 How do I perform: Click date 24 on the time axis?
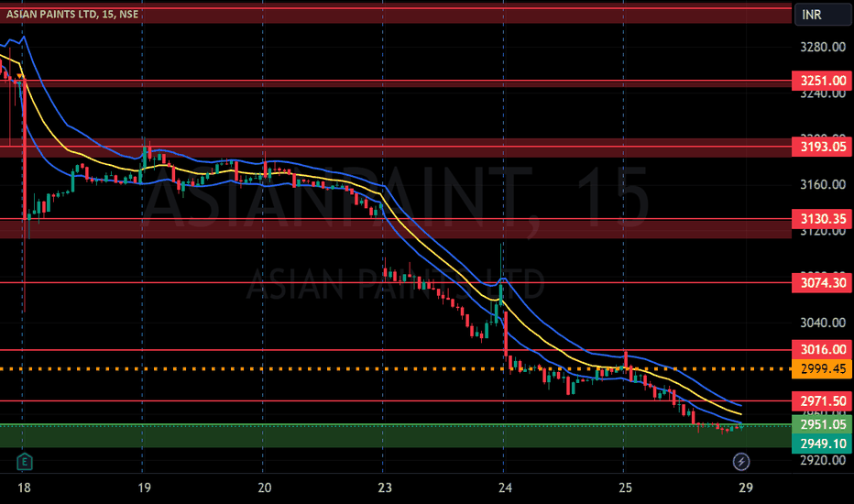[505, 488]
